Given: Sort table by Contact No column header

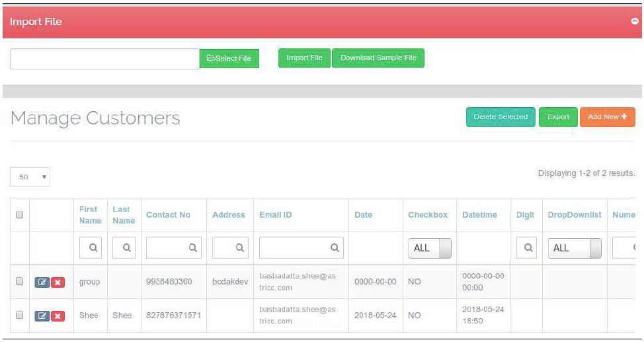Looking at the screenshot, I should click(168, 215).
